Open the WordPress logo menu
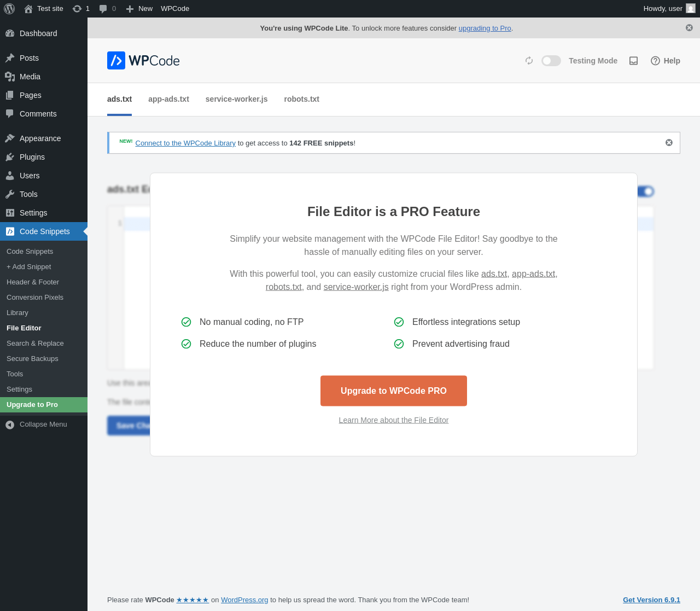Screen dimensions: 700x611 click(x=9, y=9)
